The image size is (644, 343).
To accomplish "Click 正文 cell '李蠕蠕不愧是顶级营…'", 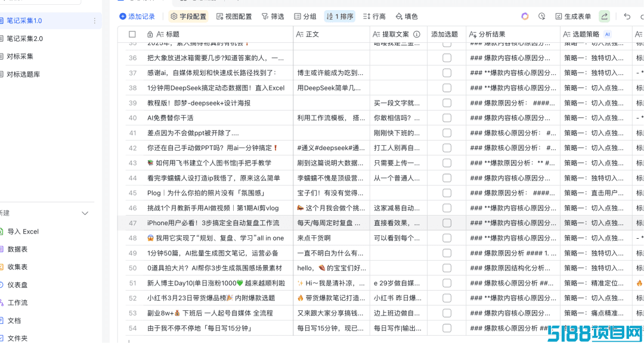I will 330,178.
